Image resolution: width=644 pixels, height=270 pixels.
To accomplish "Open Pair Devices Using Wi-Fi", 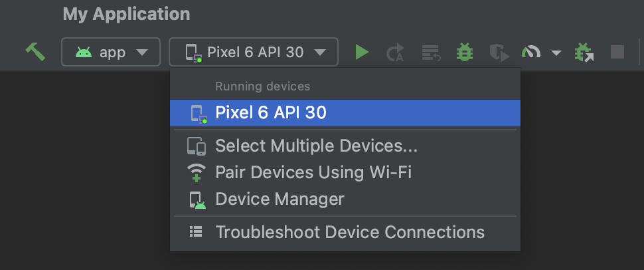I will (x=313, y=172).
